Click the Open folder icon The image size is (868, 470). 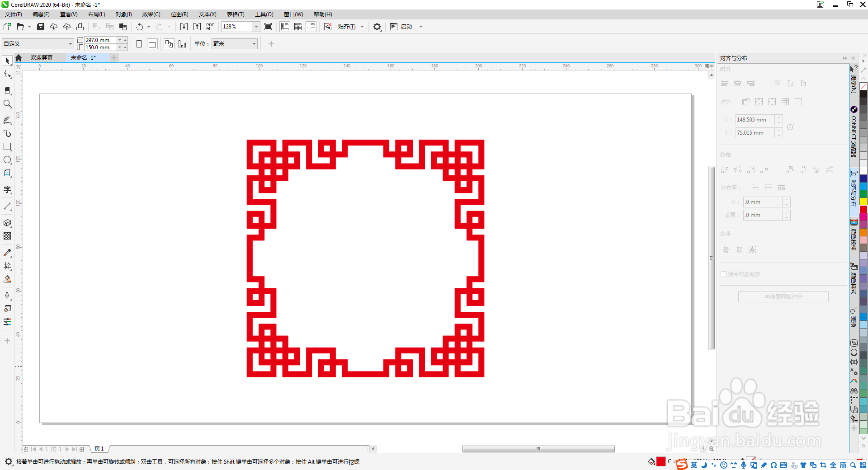[20, 27]
